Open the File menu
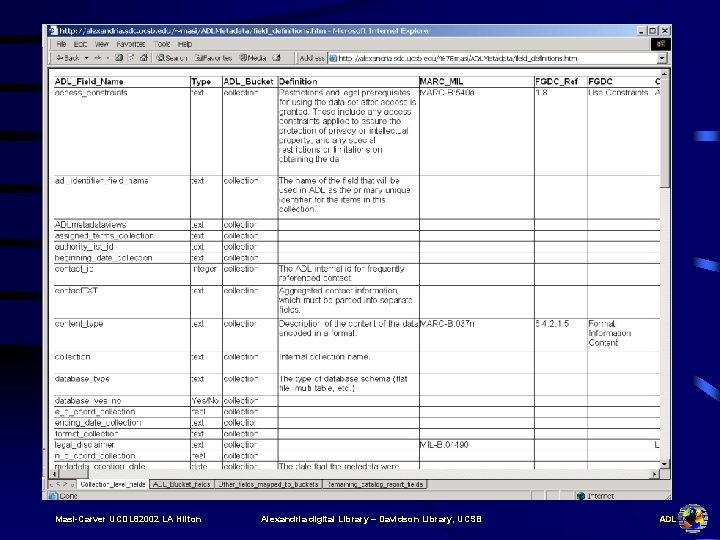 (61, 44)
